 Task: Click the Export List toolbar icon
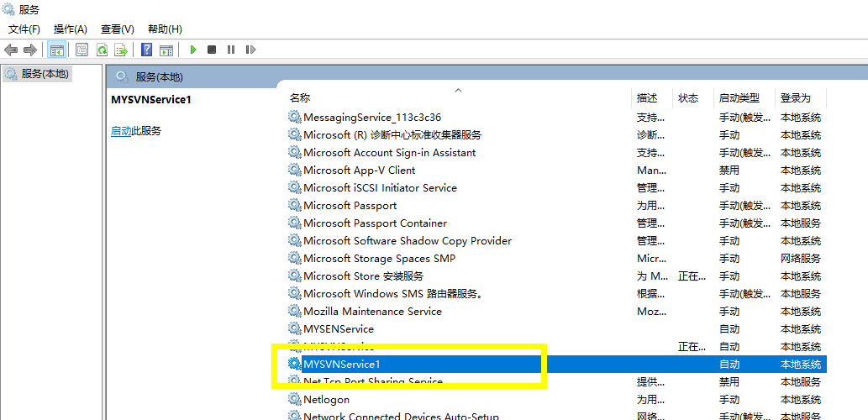point(121,50)
